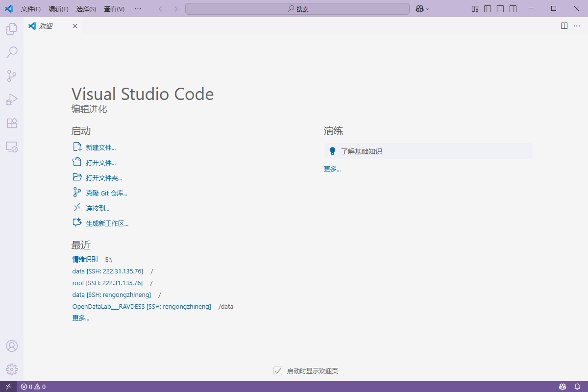This screenshot has width=588, height=392.
Task: Open recent data [SSH: rengongzhineng]
Action: point(111,294)
